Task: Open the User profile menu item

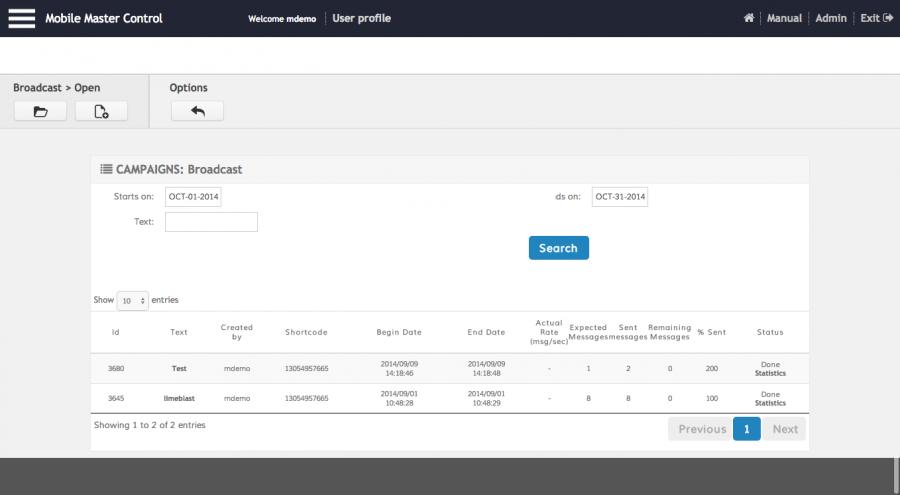Action: click(x=361, y=18)
